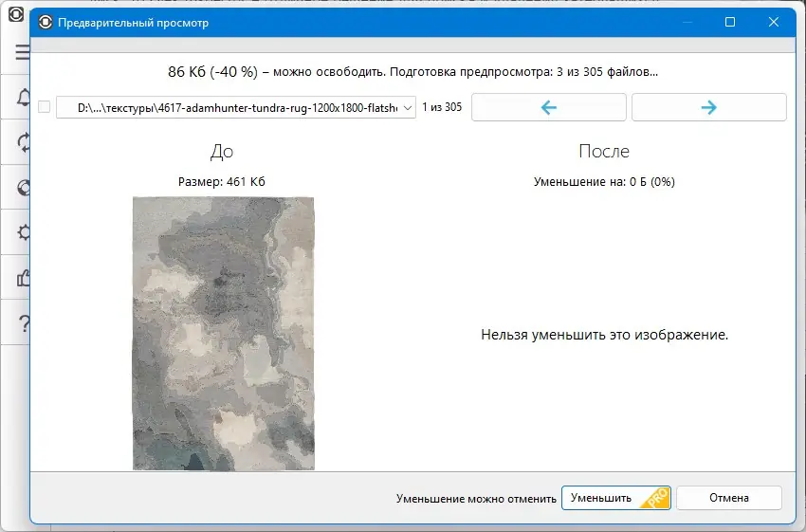This screenshot has width=806, height=532.
Task: Close the Предварительный просмотр window
Action: (x=774, y=22)
